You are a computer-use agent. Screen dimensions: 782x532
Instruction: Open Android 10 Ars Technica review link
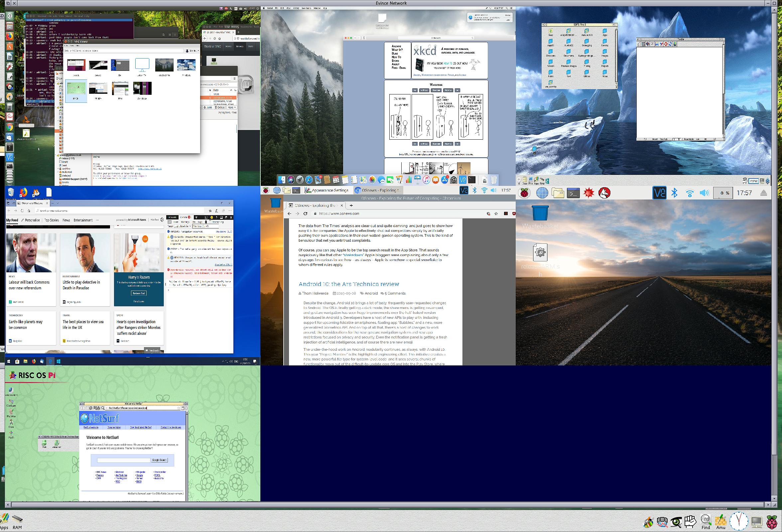click(x=348, y=284)
